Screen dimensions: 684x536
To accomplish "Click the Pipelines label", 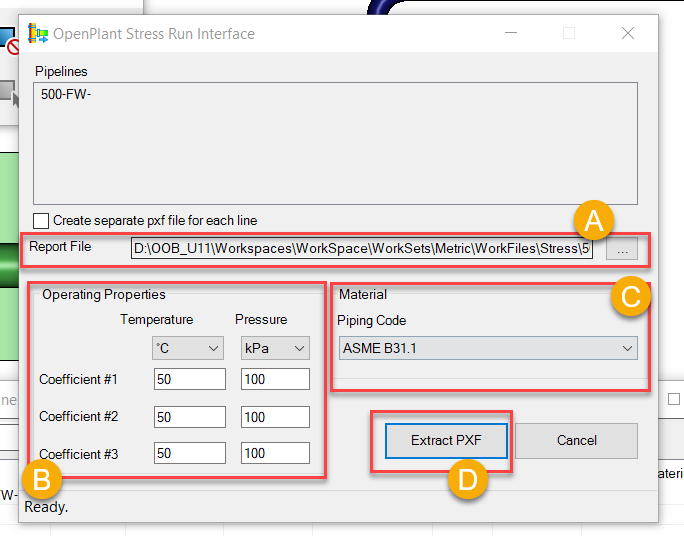I will tap(61, 72).
